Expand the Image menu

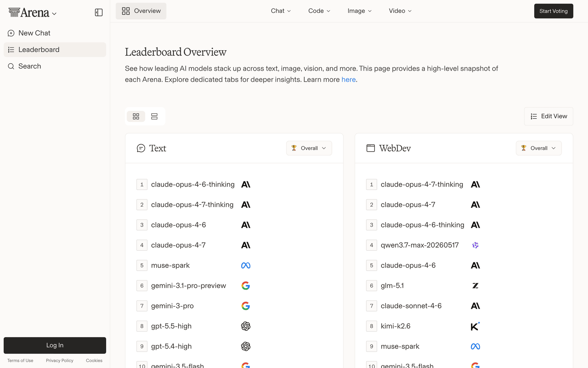click(x=359, y=11)
